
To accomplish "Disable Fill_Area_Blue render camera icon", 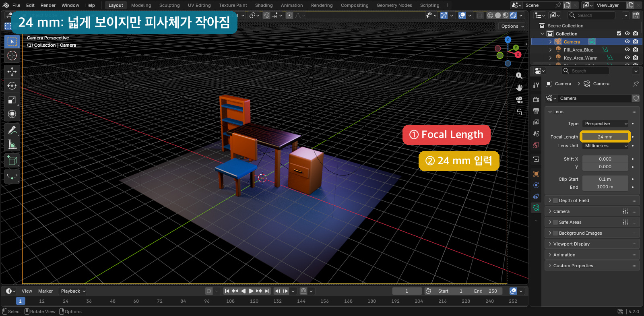I will (635, 50).
